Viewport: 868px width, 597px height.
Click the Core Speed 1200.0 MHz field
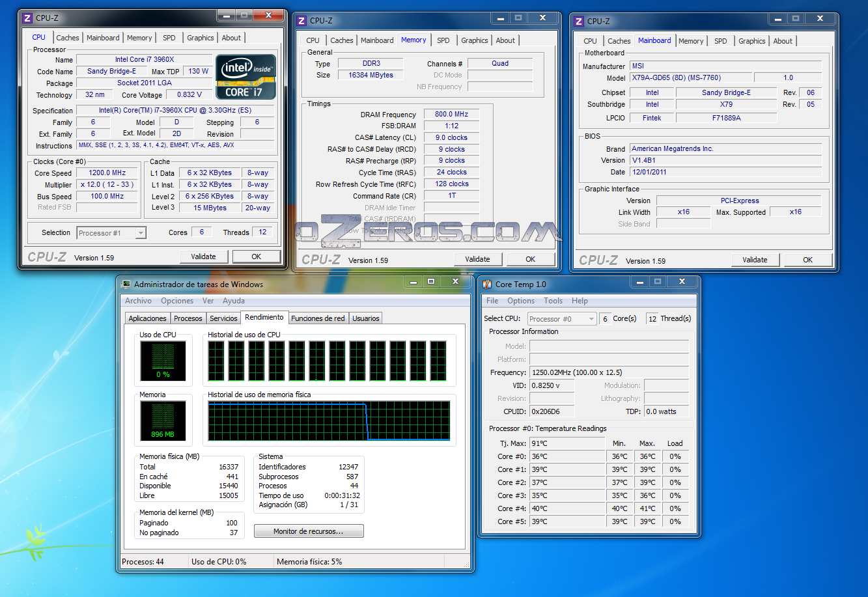click(x=107, y=173)
